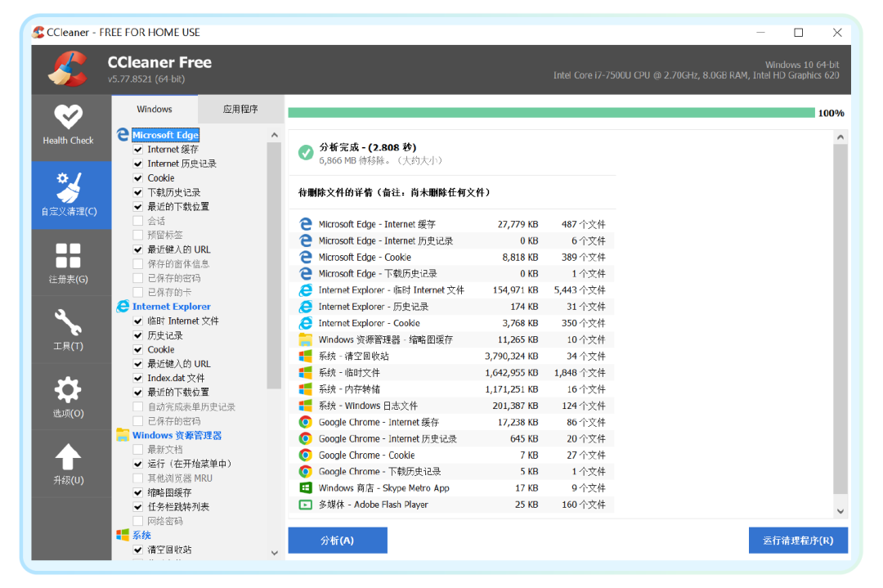Collapse the Microsoft Edge section header
The height and width of the screenshot is (588, 883).
(165, 134)
